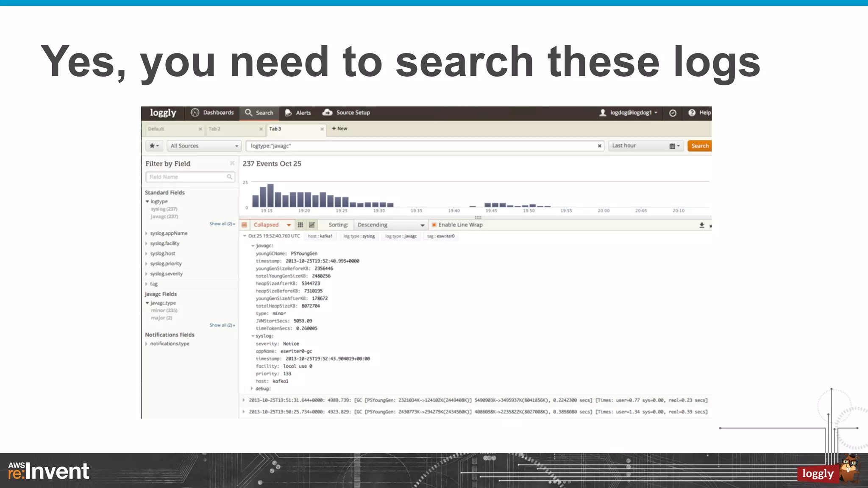
Task: Open the Dashboards page
Action: pos(212,113)
